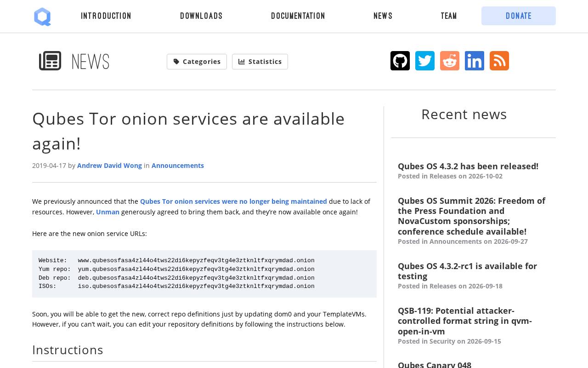Image resolution: width=588 pixels, height=368 pixels.
Task: Click the article title heading
Action: (188, 131)
